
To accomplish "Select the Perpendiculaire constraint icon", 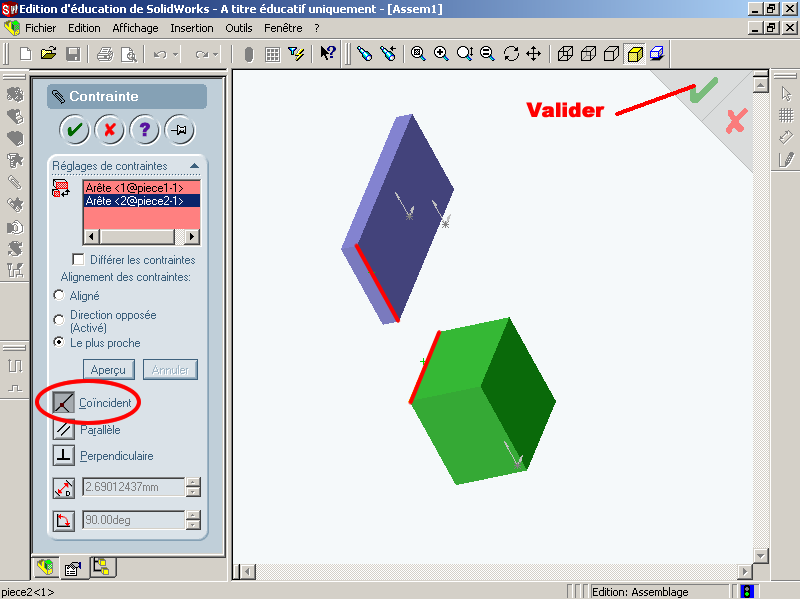I will pyautogui.click(x=64, y=455).
